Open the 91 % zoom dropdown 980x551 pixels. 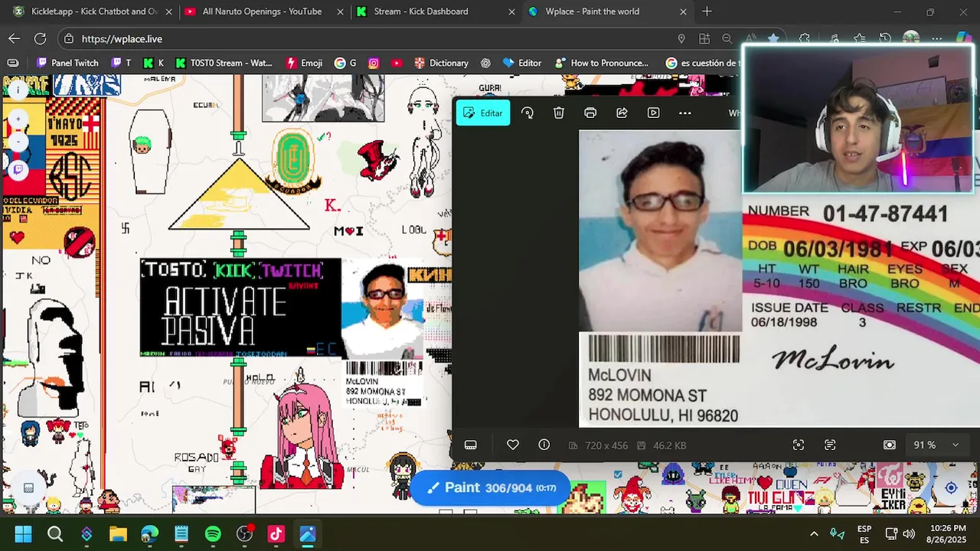tap(936, 445)
